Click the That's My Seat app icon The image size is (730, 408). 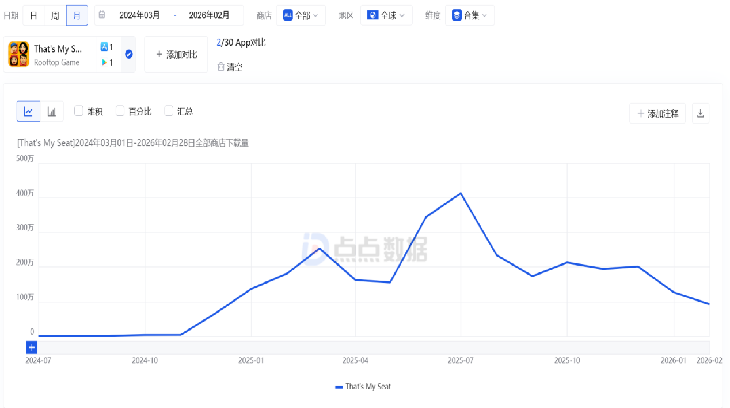(19, 54)
